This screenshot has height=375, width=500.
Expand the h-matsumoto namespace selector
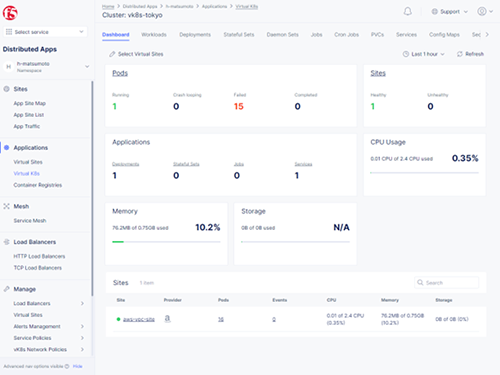pos(46,67)
